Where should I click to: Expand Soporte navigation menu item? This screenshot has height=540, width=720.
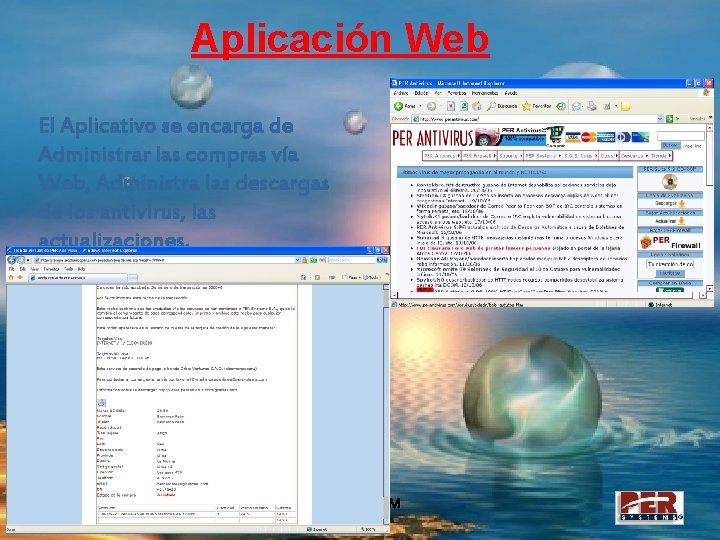tap(510, 156)
